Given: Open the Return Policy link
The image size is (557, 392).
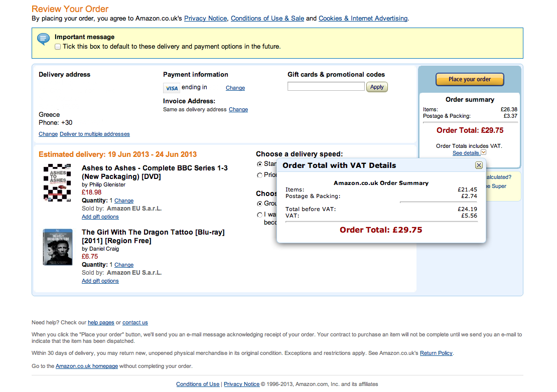Looking at the screenshot, I should click(x=436, y=353).
